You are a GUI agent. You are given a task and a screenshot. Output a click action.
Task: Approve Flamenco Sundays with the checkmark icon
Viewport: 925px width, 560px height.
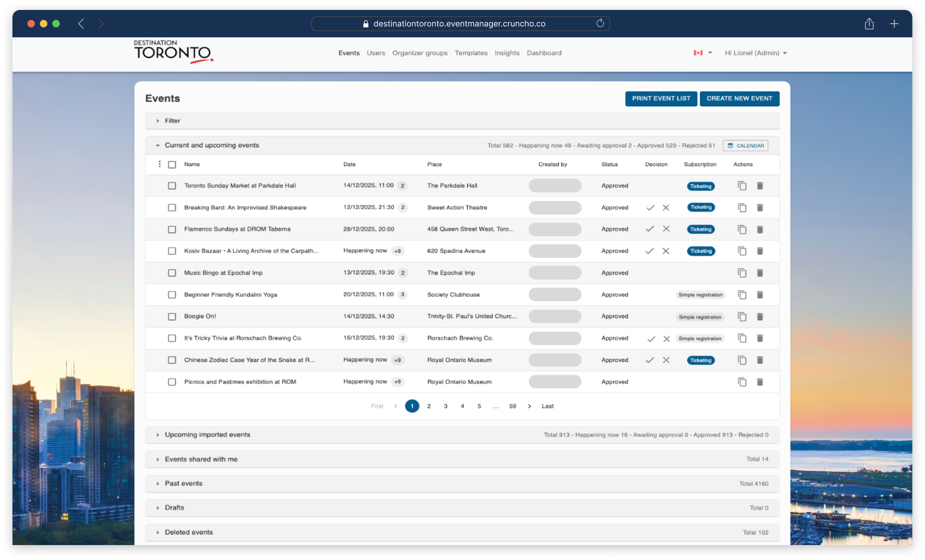point(650,229)
